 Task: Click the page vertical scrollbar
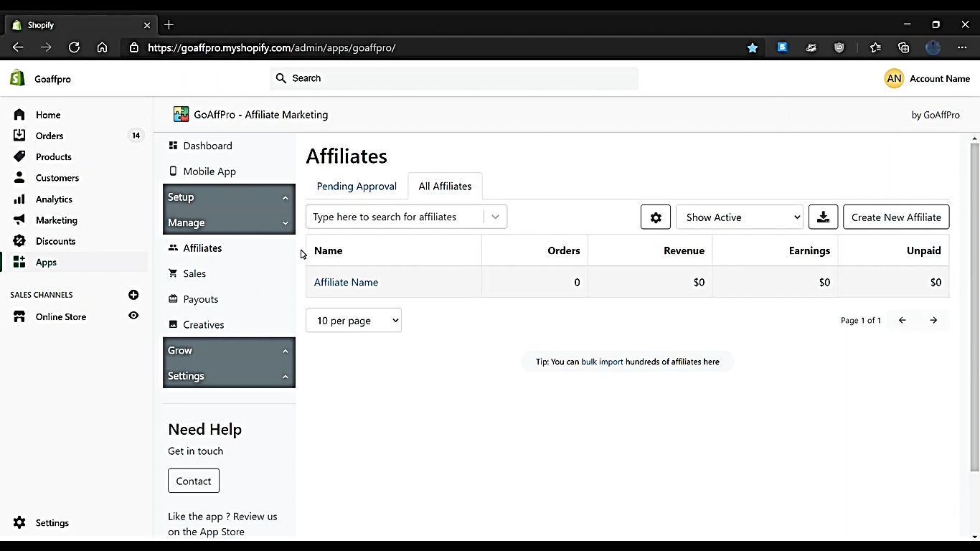[x=974, y=307]
